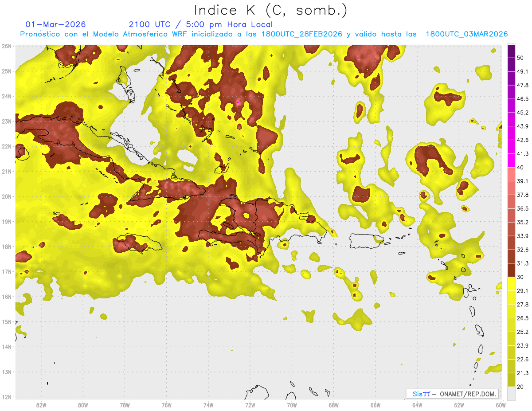Click the colorbar label '35.2'

[523, 222]
